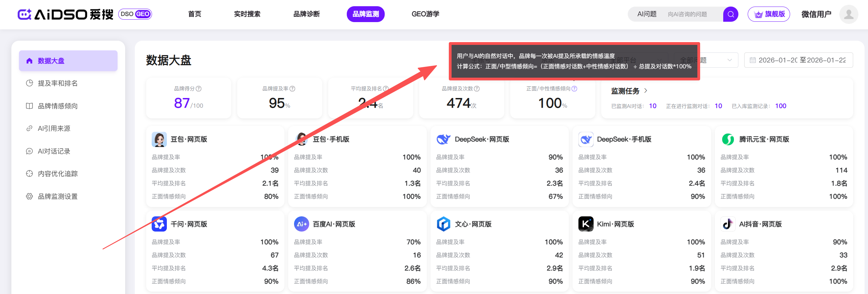This screenshot has width=868, height=294.
Task: Open the 实时搜索 navigation tab
Action: tap(247, 14)
